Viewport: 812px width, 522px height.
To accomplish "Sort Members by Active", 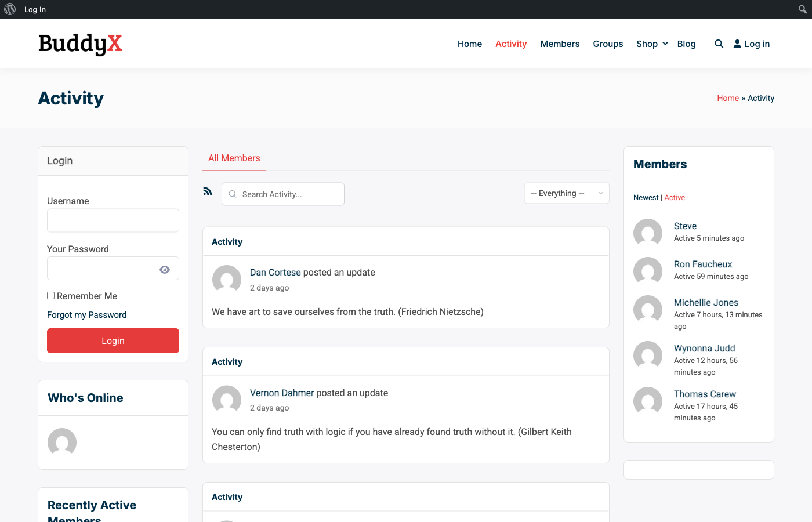I will 675,197.
